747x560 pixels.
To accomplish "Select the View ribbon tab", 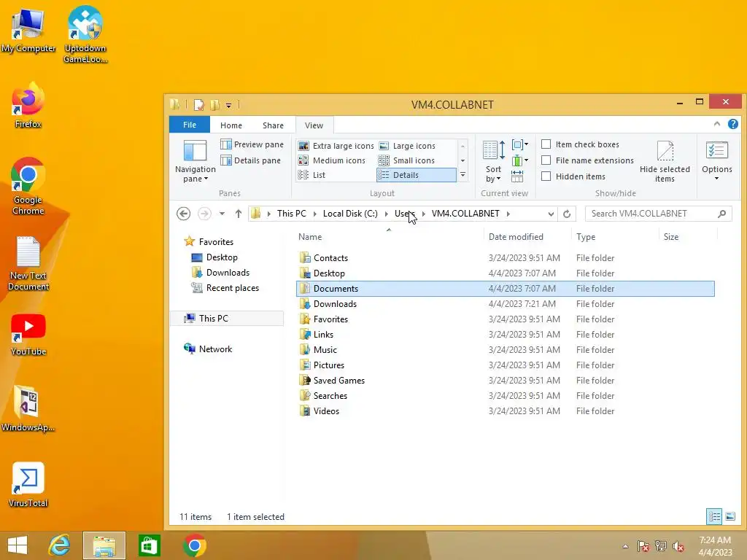I will pyautogui.click(x=314, y=125).
